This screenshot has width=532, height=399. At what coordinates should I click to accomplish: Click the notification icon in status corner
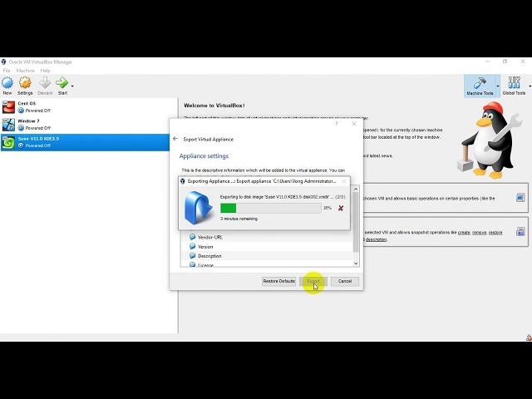529,337
